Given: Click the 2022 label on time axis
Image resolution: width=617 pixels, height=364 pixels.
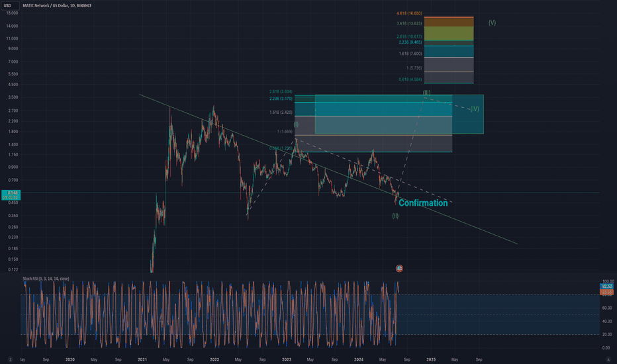Looking at the screenshot, I should (214, 359).
